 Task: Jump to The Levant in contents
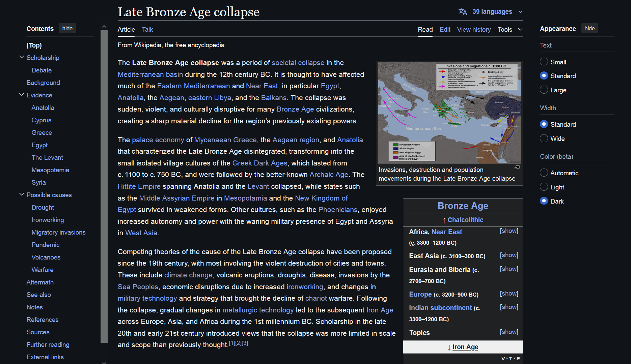pyautogui.click(x=47, y=157)
